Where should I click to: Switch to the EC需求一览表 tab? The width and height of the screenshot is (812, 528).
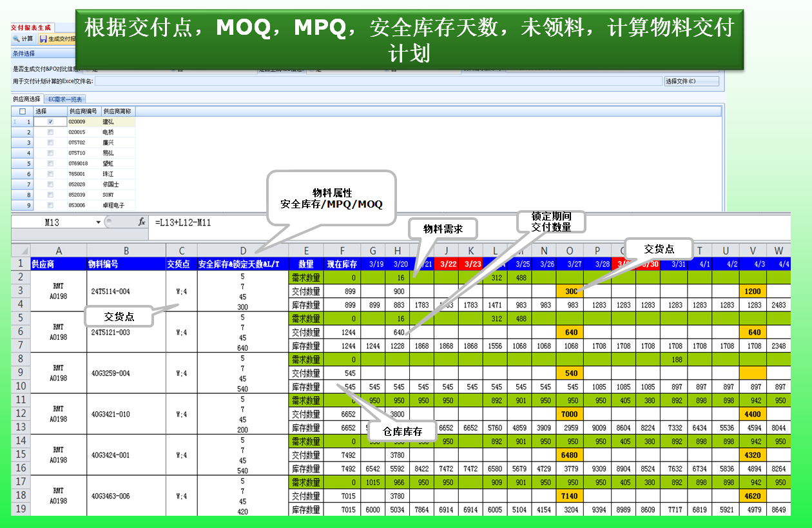pyautogui.click(x=66, y=99)
